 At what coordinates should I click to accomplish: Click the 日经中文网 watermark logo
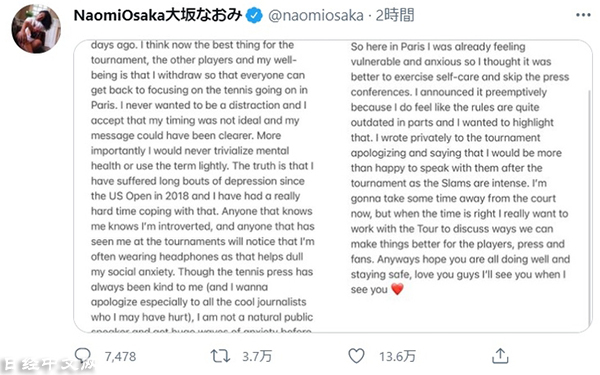point(47,365)
